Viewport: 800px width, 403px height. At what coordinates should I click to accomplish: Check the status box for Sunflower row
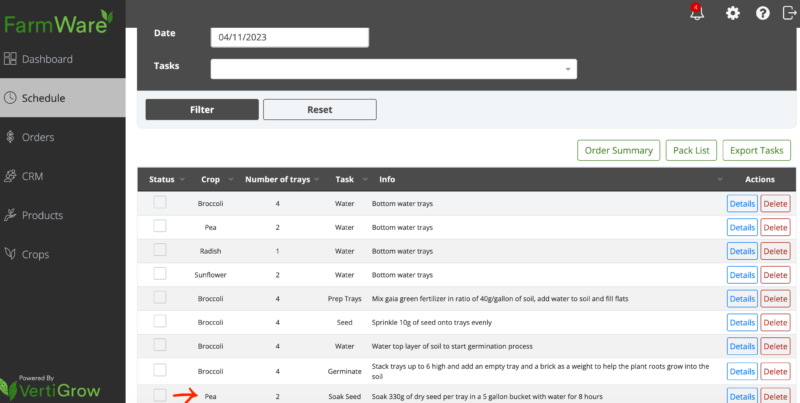(x=160, y=273)
